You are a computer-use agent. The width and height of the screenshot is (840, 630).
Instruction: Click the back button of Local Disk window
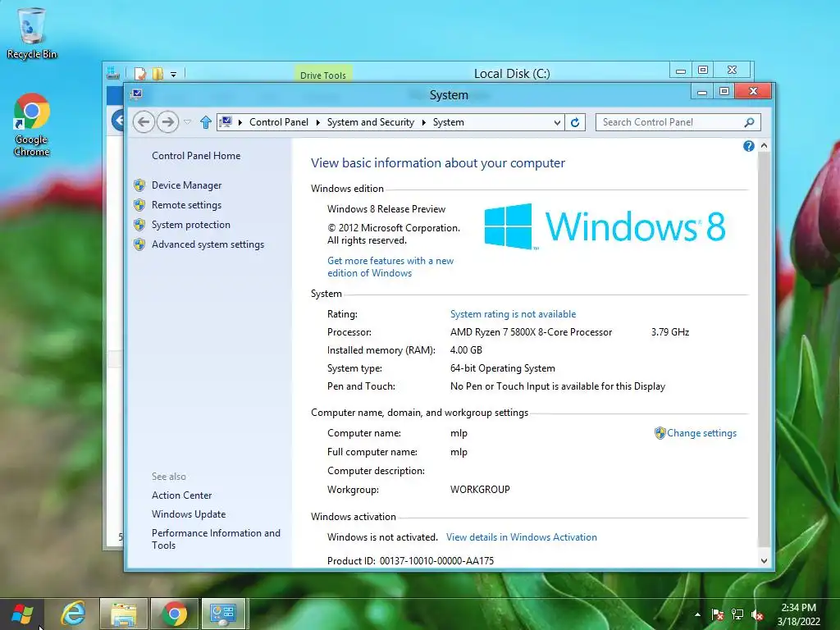tap(118, 120)
